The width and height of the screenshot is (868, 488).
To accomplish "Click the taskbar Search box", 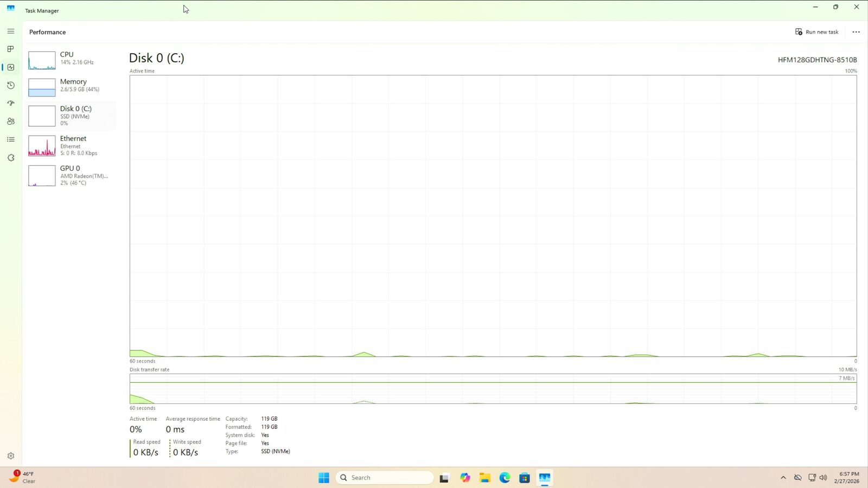I will (x=385, y=478).
